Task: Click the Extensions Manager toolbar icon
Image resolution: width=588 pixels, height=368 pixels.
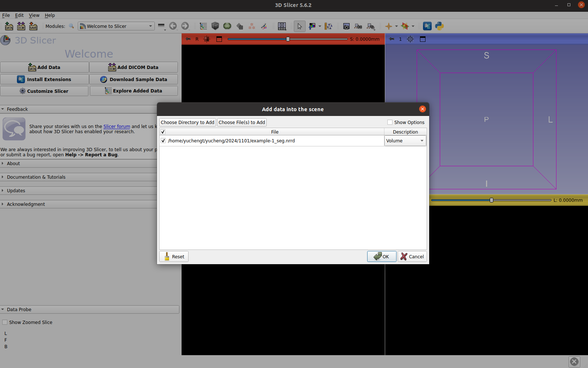Action: click(x=427, y=26)
